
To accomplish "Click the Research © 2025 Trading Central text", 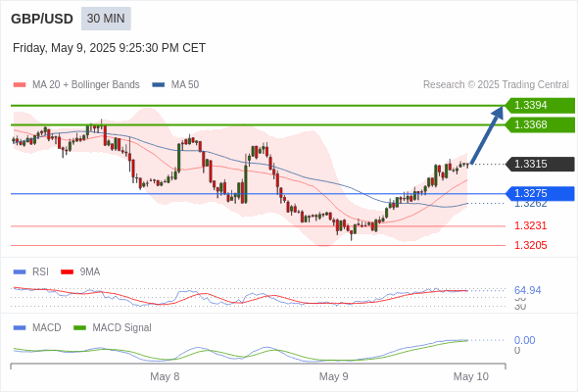I will pos(496,85).
